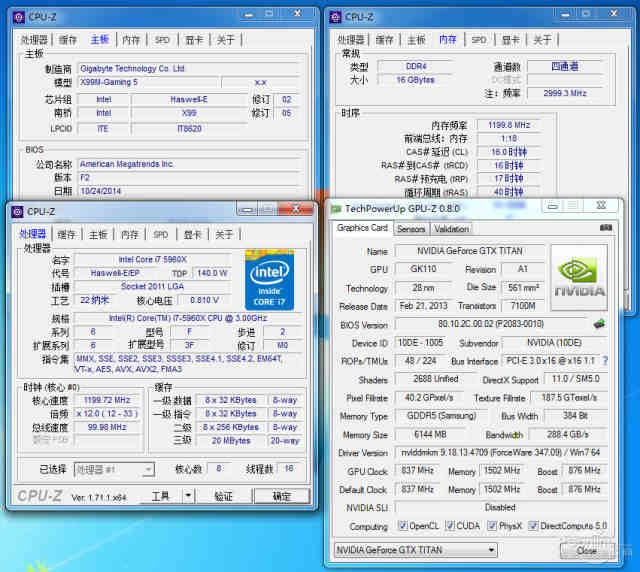Open the 已选择 处理器 #1 dropdown
Screen dimensions: 640x572
pos(114,470)
